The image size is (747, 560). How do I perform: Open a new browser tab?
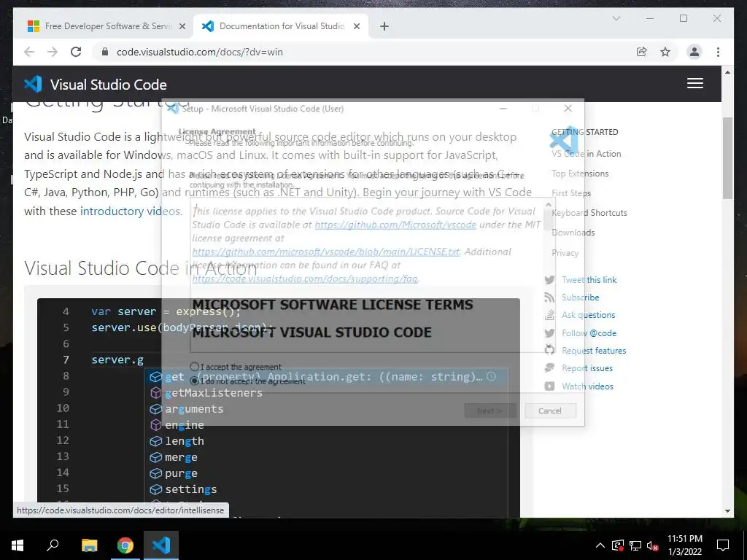tap(384, 26)
